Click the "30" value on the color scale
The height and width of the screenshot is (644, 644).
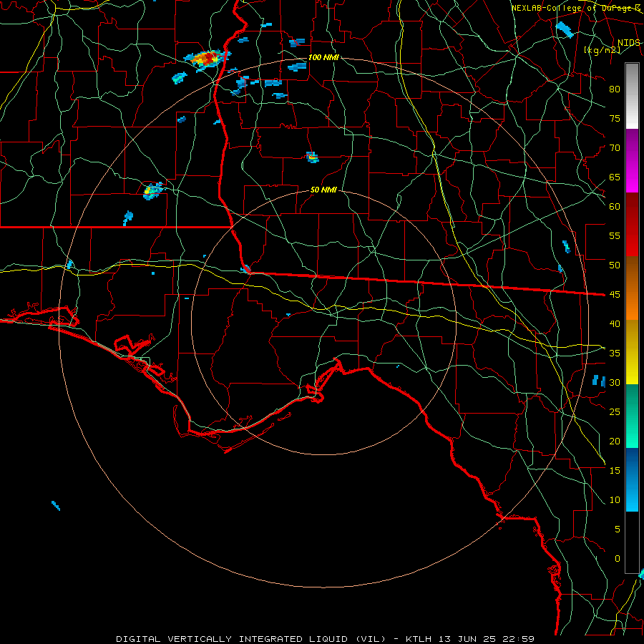click(x=615, y=382)
